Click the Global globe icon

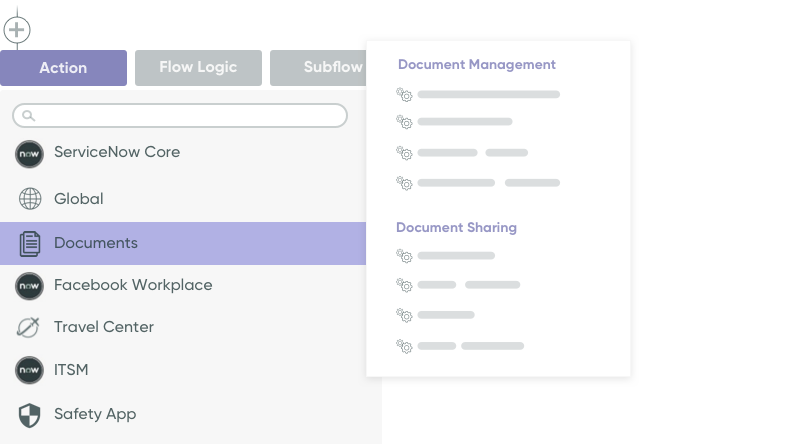pyautogui.click(x=30, y=199)
